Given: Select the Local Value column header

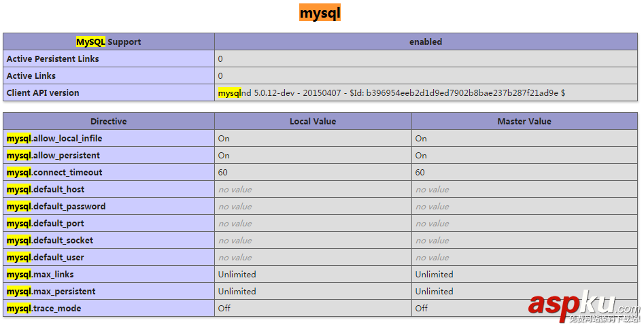Looking at the screenshot, I should (313, 122).
